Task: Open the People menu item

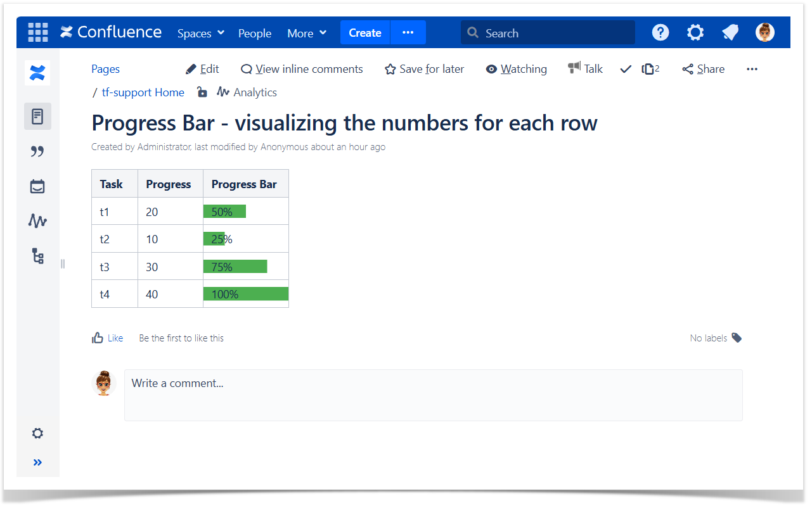Action: pos(255,33)
